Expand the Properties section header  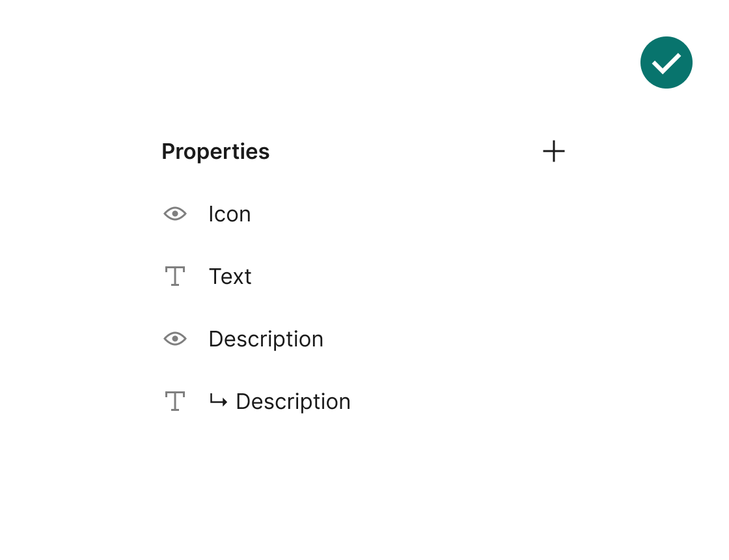coord(215,151)
